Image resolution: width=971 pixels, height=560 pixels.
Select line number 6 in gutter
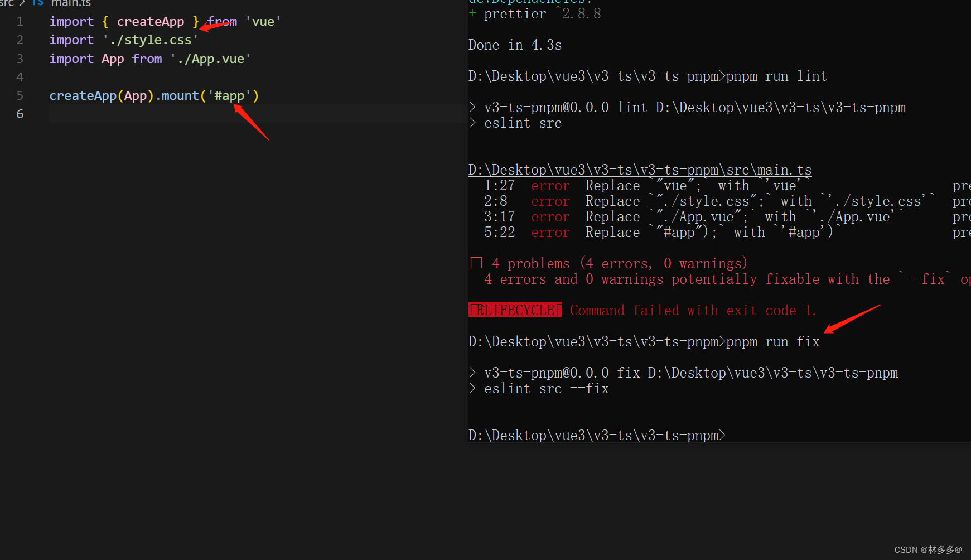coord(20,114)
